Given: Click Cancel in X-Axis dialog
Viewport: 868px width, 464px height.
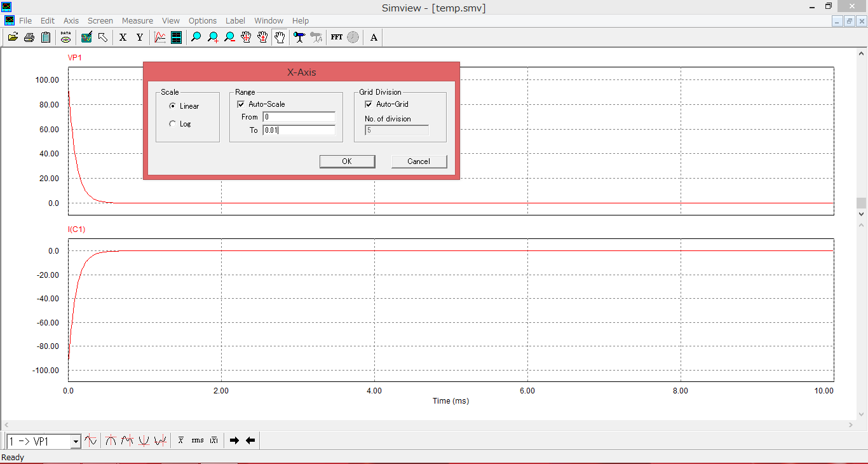Looking at the screenshot, I should pyautogui.click(x=419, y=161).
